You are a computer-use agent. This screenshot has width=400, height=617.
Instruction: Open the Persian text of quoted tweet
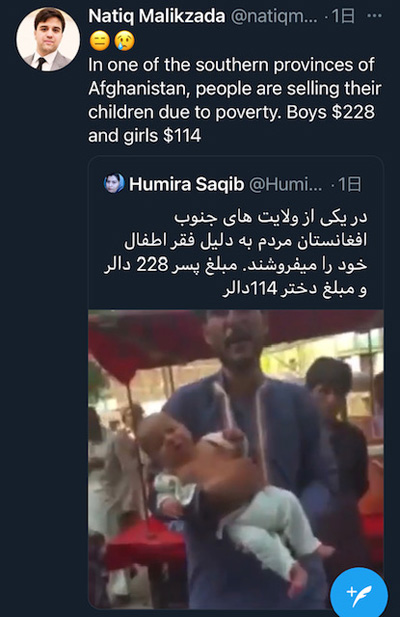(x=236, y=253)
